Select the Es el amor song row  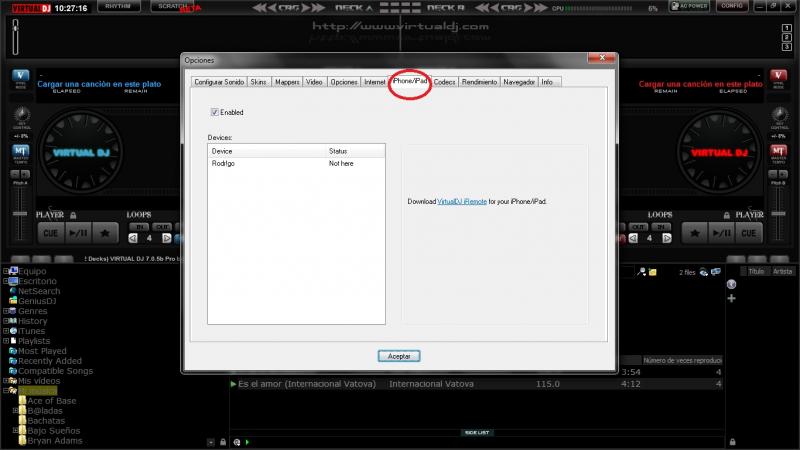[476, 384]
